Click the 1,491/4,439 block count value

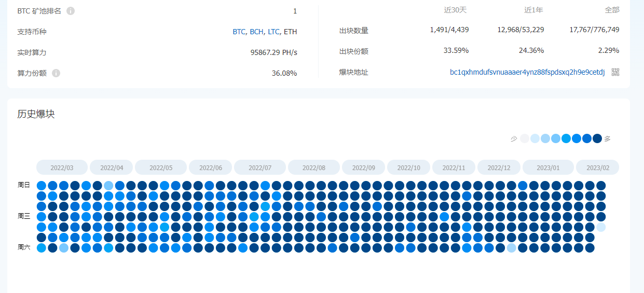pyautogui.click(x=449, y=30)
